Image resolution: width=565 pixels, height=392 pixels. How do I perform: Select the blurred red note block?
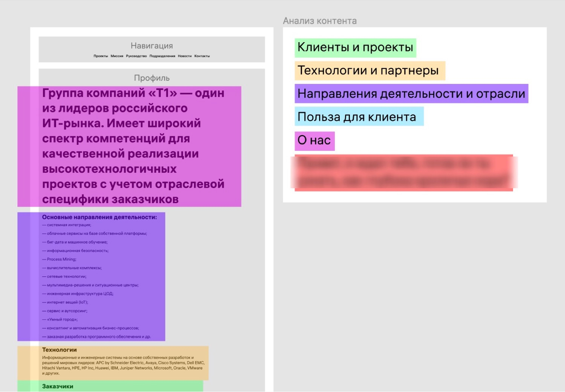(403, 173)
